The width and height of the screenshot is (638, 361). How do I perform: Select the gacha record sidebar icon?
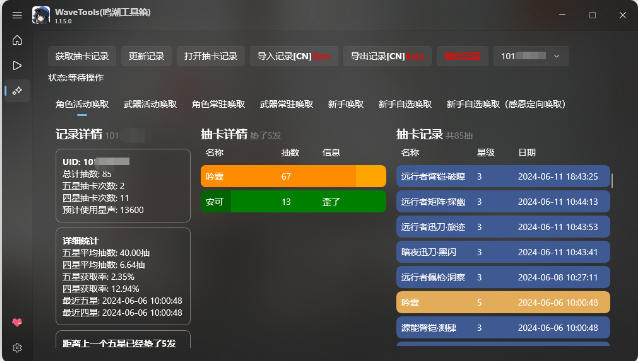click(x=17, y=91)
